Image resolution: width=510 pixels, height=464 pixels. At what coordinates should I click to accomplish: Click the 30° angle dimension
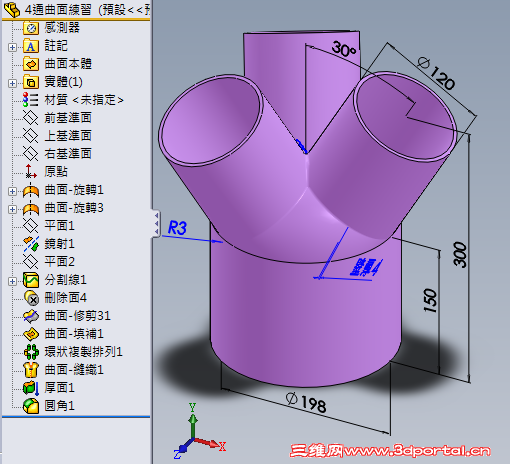pyautogui.click(x=345, y=49)
